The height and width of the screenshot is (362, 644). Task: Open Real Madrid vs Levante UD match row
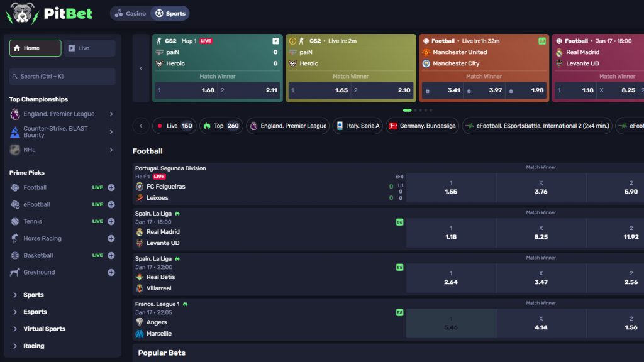[269, 229]
